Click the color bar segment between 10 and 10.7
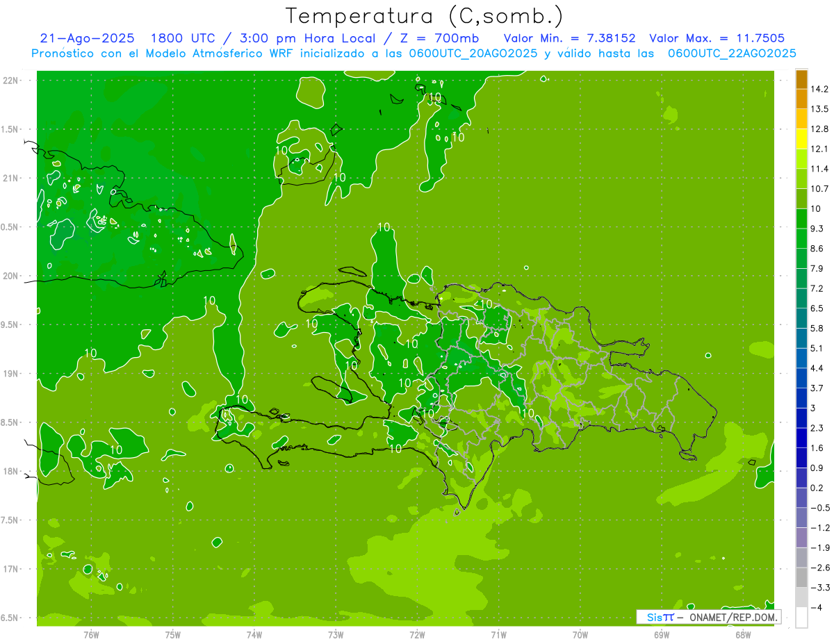This screenshot has width=834, height=644. pos(801,199)
